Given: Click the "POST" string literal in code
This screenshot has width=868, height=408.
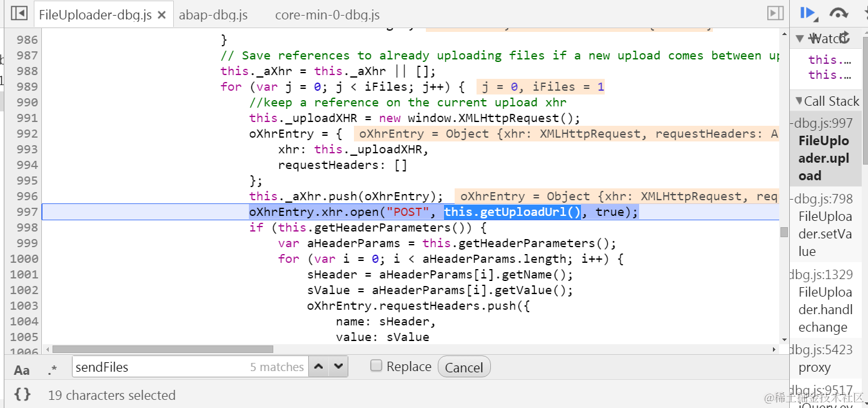Looking at the screenshot, I should (408, 212).
